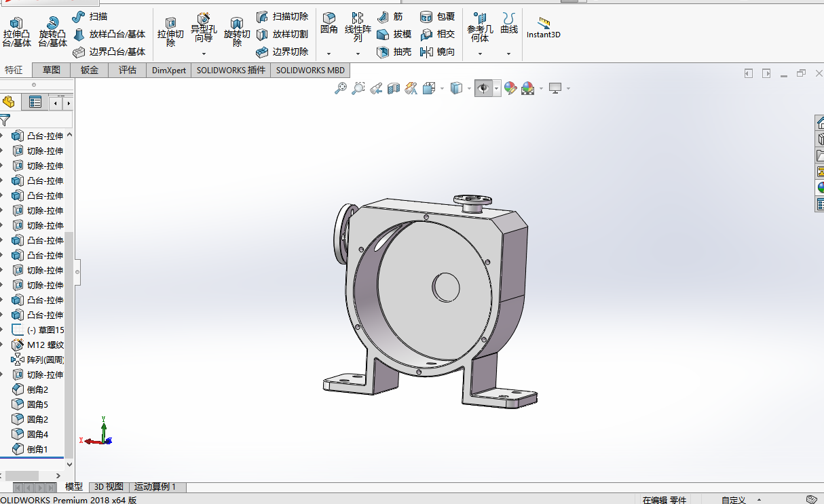Click the 运动算例 1 motion study tab
824x504 pixels.
tap(155, 487)
